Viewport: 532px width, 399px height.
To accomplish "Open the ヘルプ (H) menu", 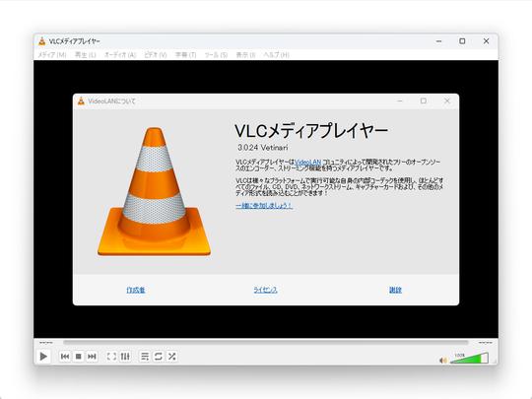I will (x=276, y=54).
